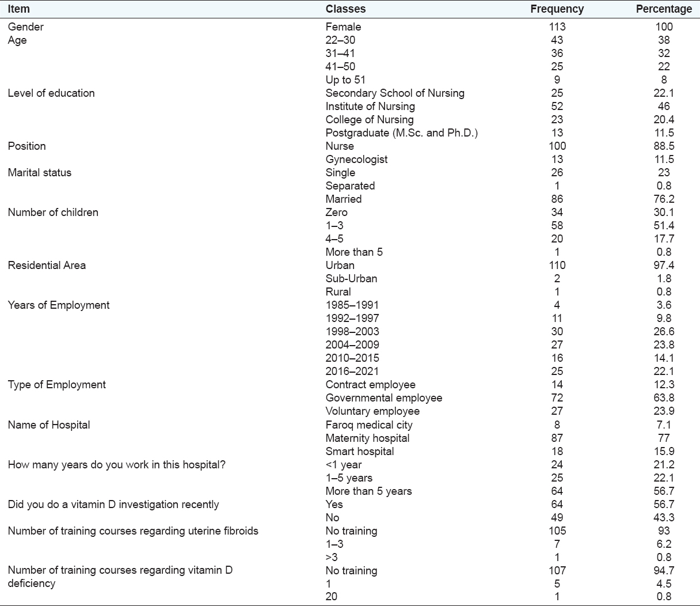The image size is (700, 606).
Task: Click the Separated class cell
Action: click(x=350, y=186)
